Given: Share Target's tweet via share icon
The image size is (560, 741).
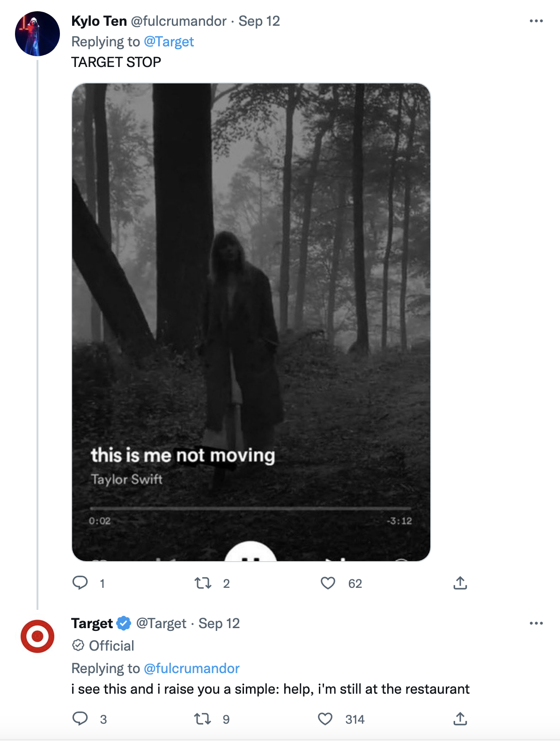Looking at the screenshot, I should (x=460, y=719).
